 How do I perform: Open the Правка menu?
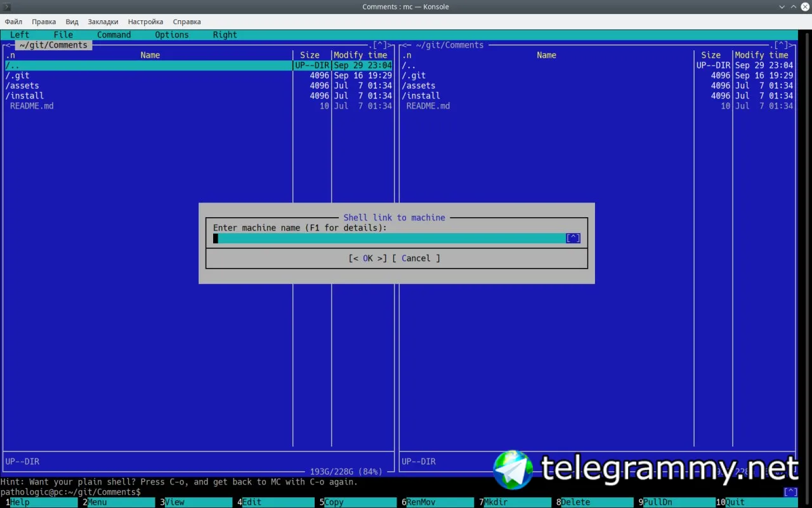tap(44, 22)
